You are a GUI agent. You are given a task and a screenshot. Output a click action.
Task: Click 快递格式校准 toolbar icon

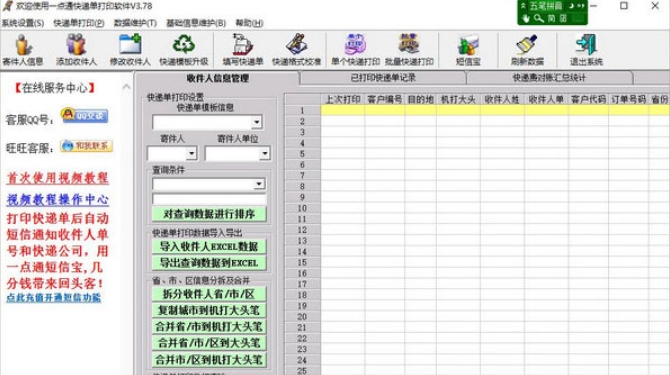(x=297, y=50)
